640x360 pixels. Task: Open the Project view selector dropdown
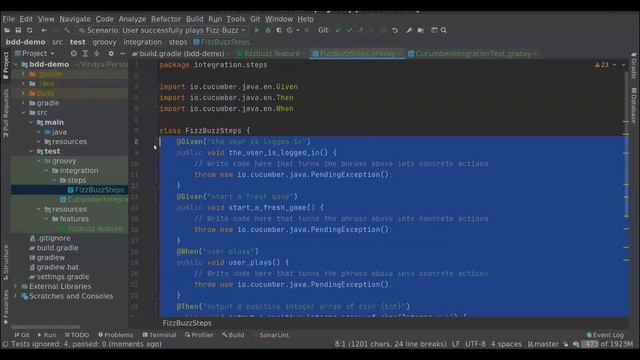coord(35,53)
